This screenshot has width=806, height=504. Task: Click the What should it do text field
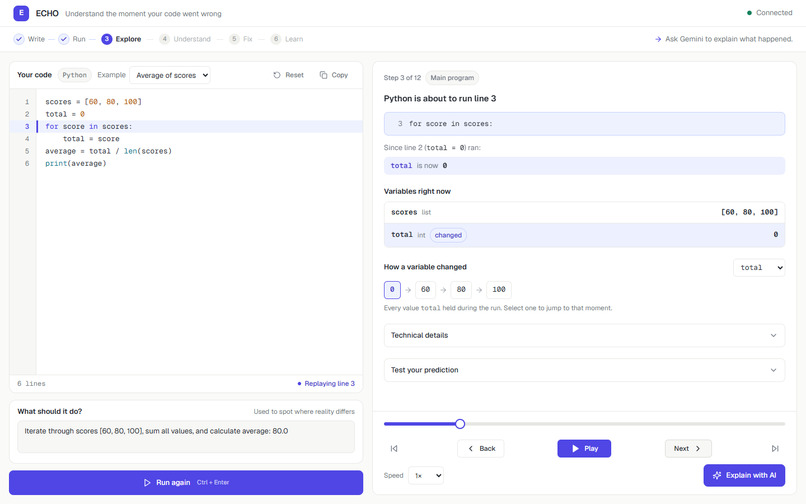click(186, 437)
